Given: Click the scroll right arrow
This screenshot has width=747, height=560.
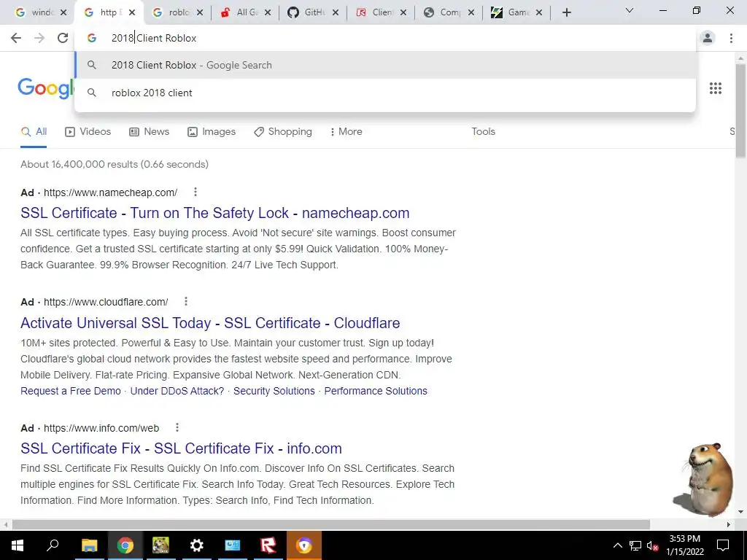Looking at the screenshot, I should point(729,524).
